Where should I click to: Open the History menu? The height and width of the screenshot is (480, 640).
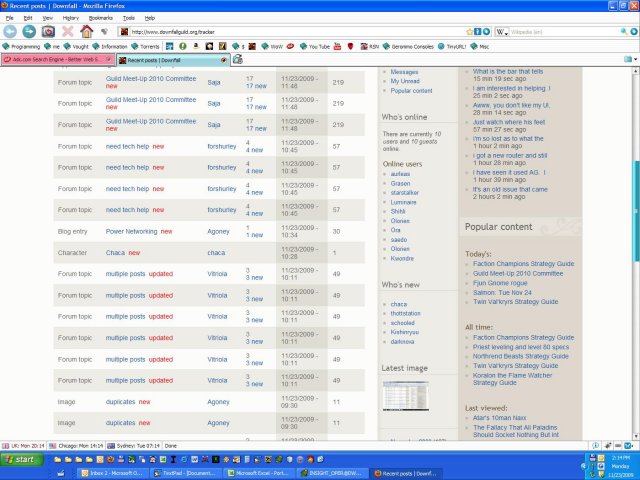71,18
